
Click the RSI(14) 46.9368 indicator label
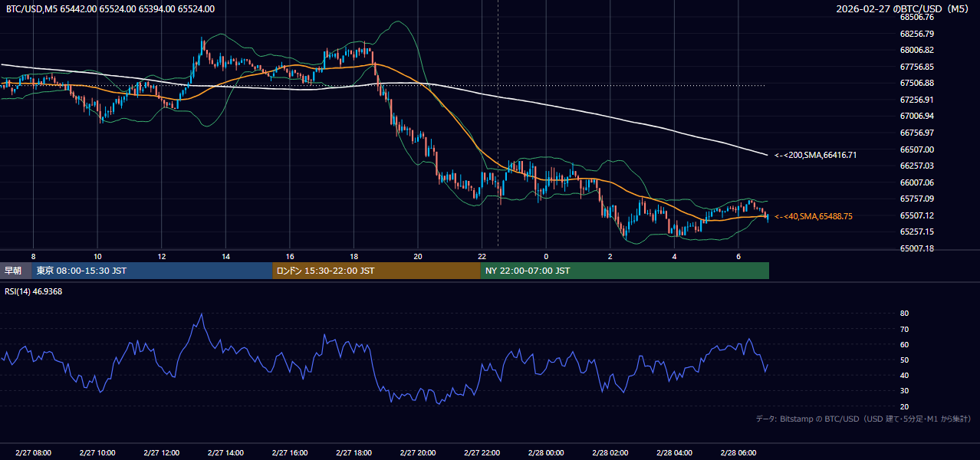34,291
